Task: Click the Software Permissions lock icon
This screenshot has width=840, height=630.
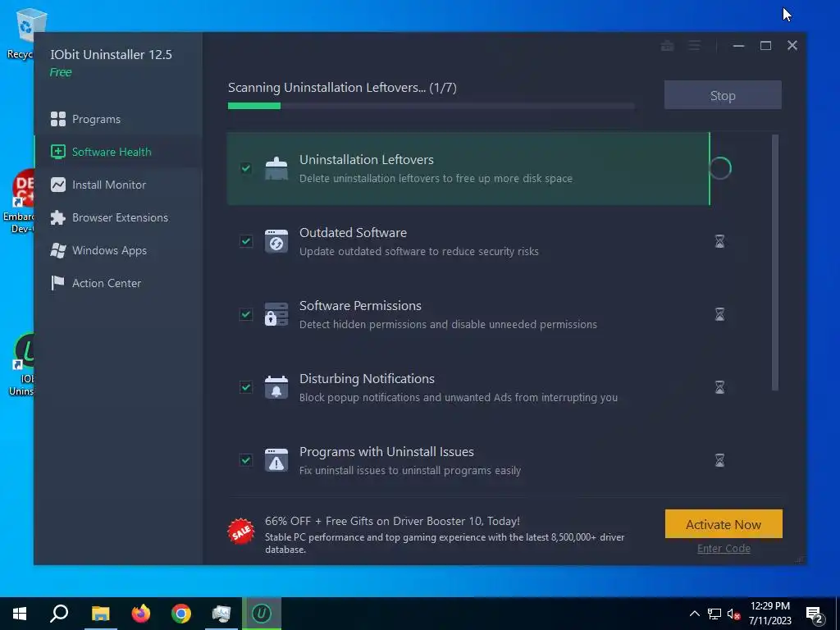Action: [276, 314]
